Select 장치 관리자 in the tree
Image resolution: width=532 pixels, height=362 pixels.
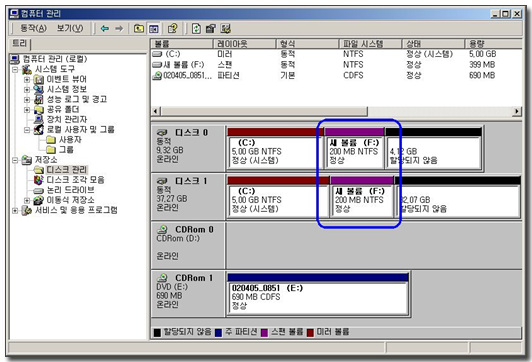pos(66,119)
